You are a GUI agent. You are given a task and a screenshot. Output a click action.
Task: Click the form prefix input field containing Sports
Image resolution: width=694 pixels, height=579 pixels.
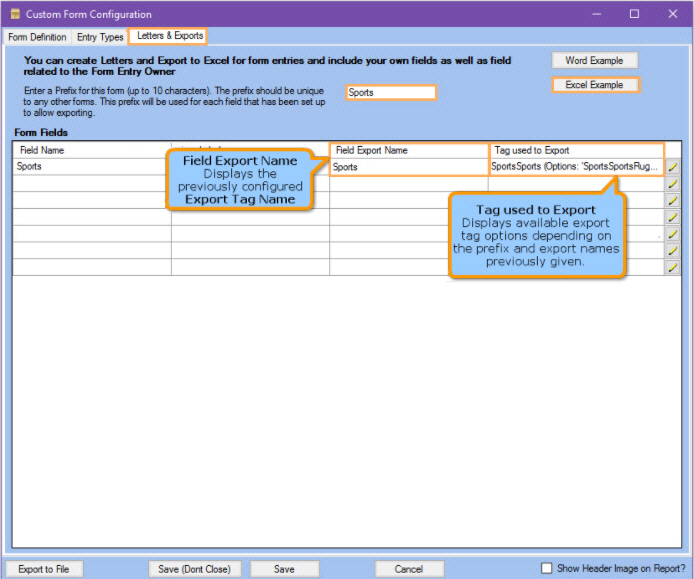coord(391,93)
